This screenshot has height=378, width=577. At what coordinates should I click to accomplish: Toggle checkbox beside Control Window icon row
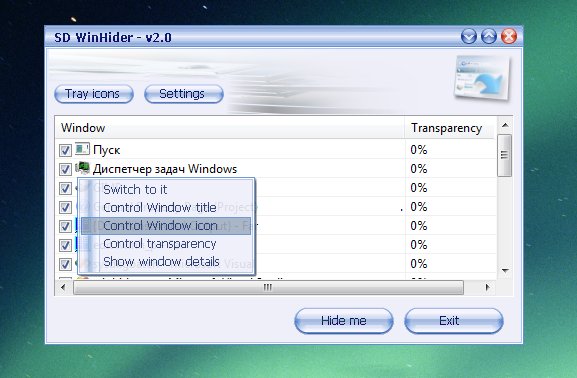(x=65, y=226)
